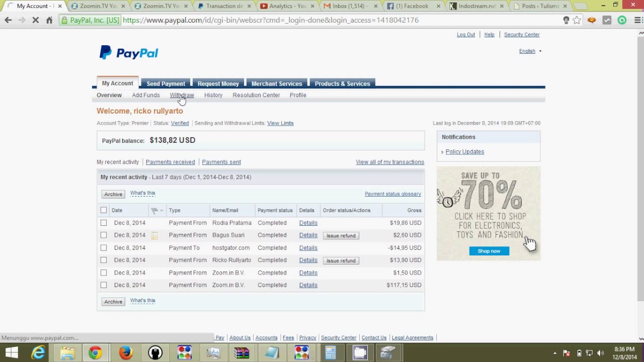Check the $1,50 Zoom.in B.V. row checkbox
644x362 pixels.
[104, 273]
